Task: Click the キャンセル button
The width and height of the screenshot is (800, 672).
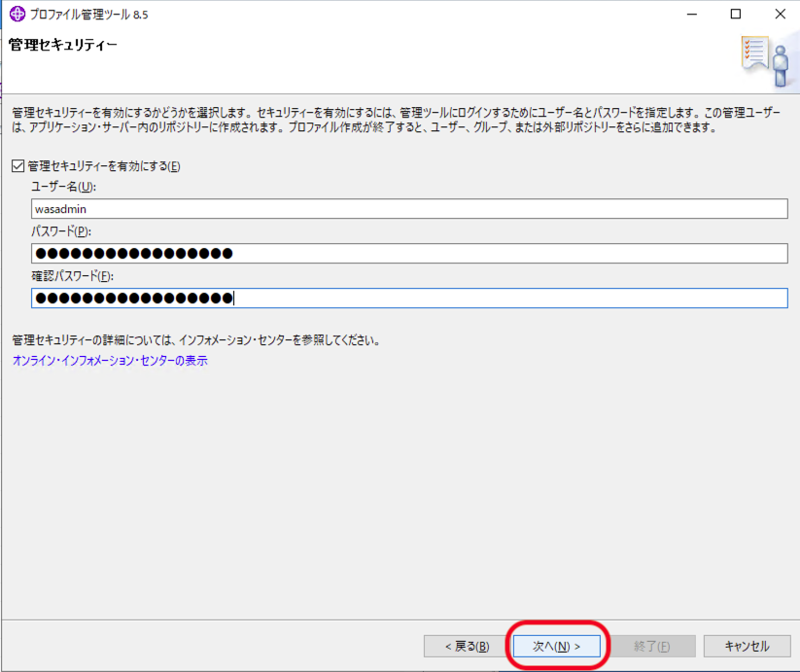Action: tap(747, 647)
